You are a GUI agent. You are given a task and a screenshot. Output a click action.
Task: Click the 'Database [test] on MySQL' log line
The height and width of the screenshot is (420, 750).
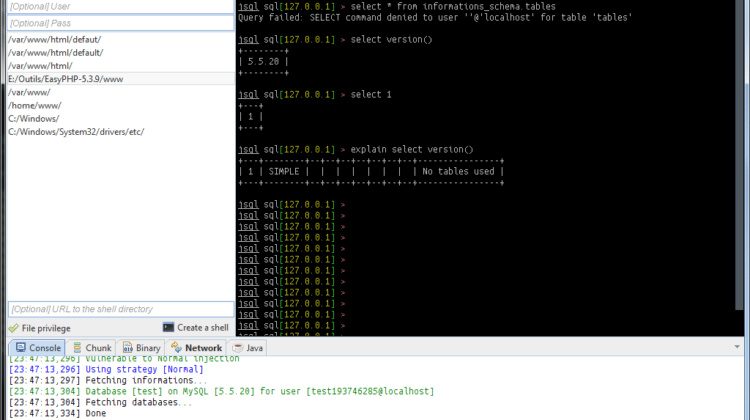tap(221, 391)
